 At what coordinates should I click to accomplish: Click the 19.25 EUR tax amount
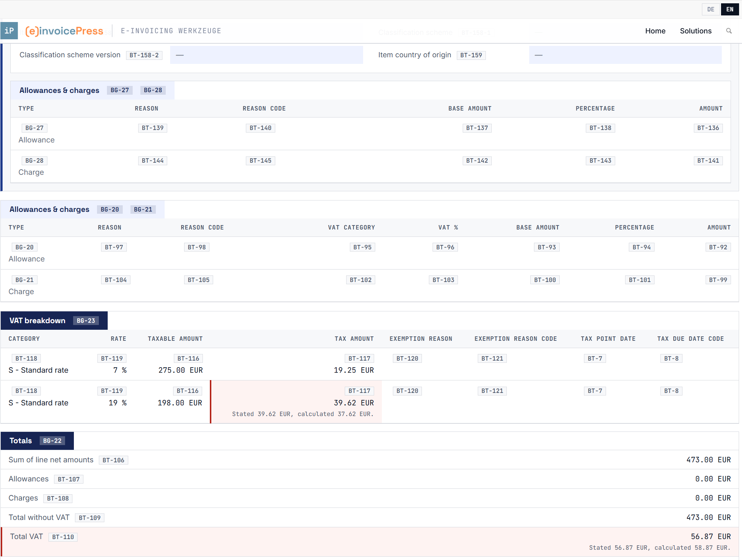[x=354, y=370]
